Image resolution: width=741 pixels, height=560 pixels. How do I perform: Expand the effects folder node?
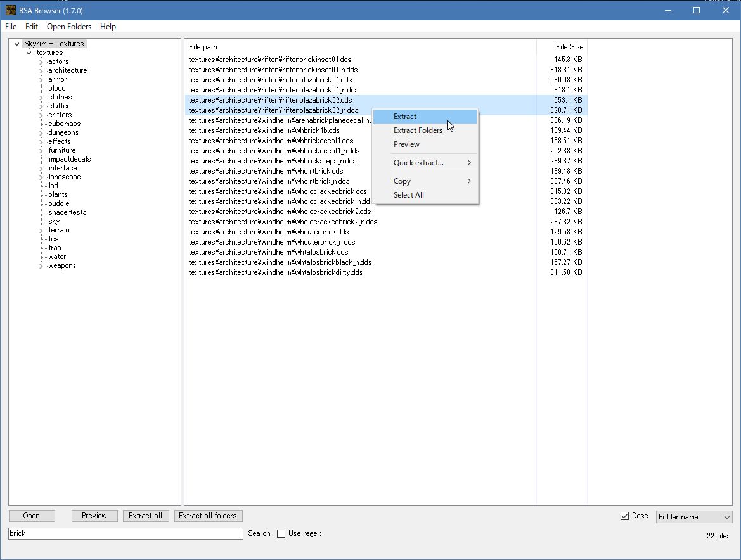(41, 142)
